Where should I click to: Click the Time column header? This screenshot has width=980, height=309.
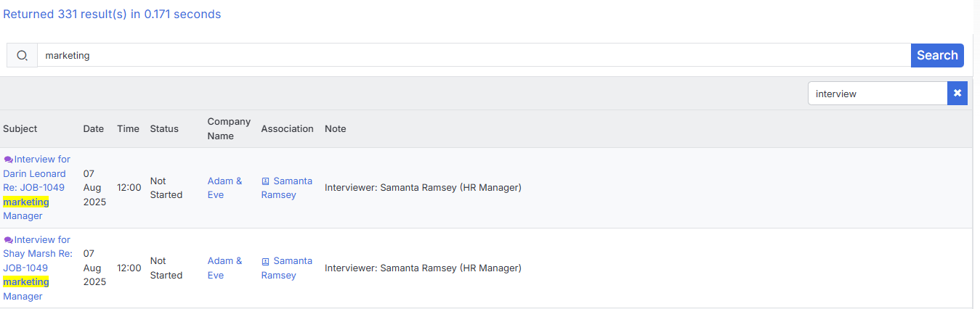(x=128, y=129)
